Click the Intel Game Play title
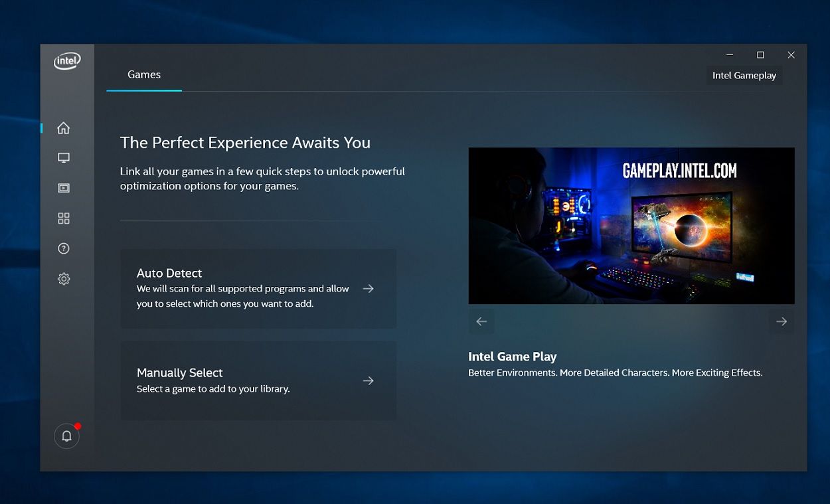 [x=513, y=357]
